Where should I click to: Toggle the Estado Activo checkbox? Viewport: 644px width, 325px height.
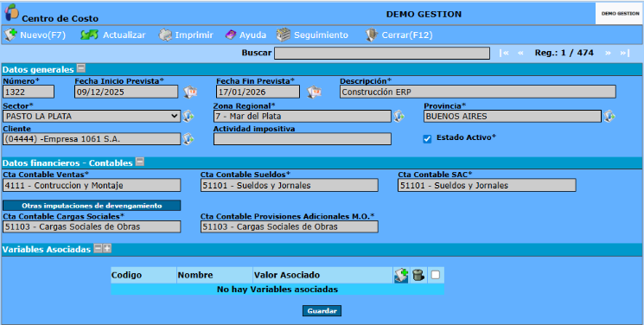[x=427, y=139]
